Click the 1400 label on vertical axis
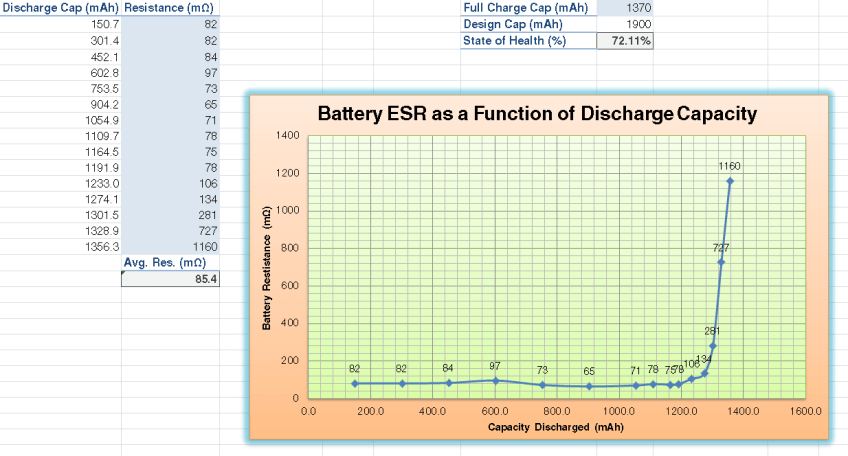Image resolution: width=848 pixels, height=456 pixels. 287,136
